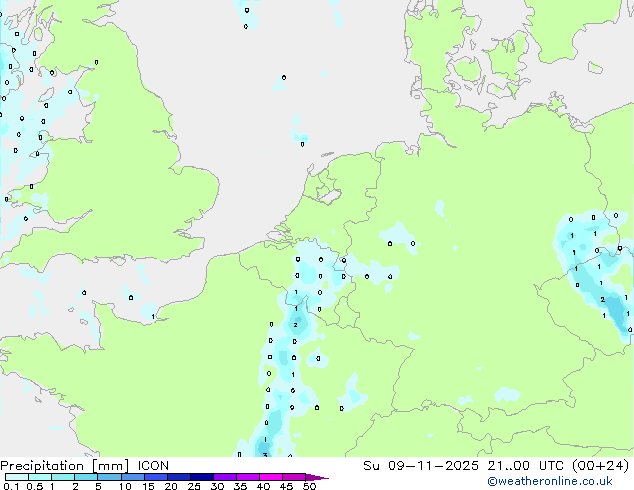Viewport: 634px width, 490px height.
Task: Pick the 5–10 mm legend swatch
Action: 109,477
